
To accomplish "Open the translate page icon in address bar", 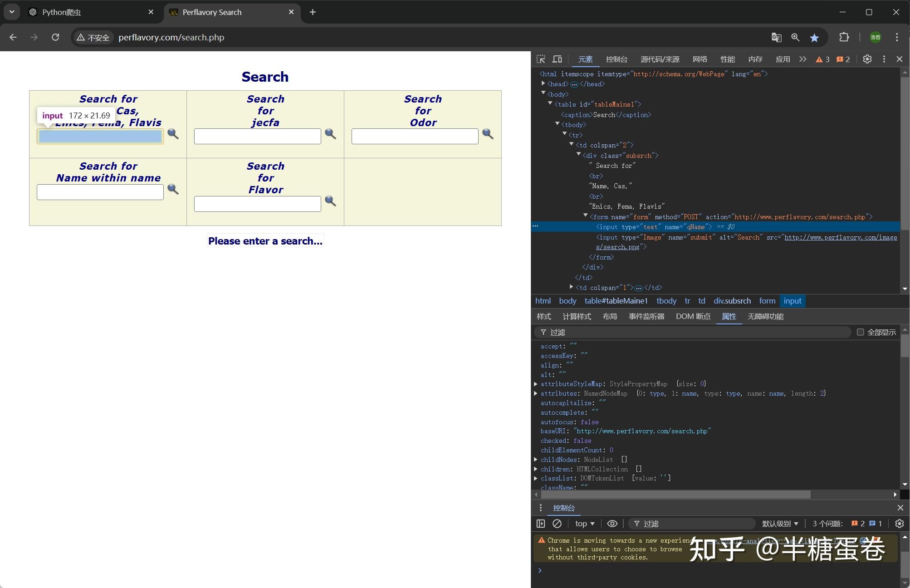I will (x=776, y=37).
